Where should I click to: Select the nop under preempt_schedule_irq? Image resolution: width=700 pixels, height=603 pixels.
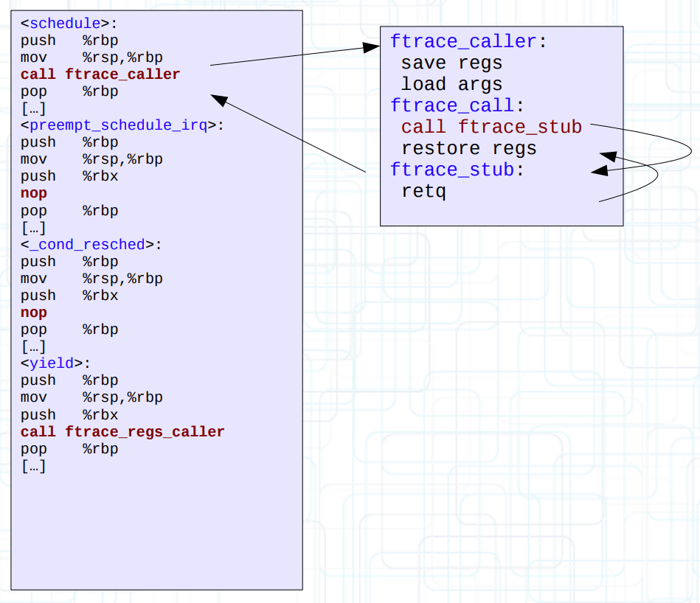34,193
